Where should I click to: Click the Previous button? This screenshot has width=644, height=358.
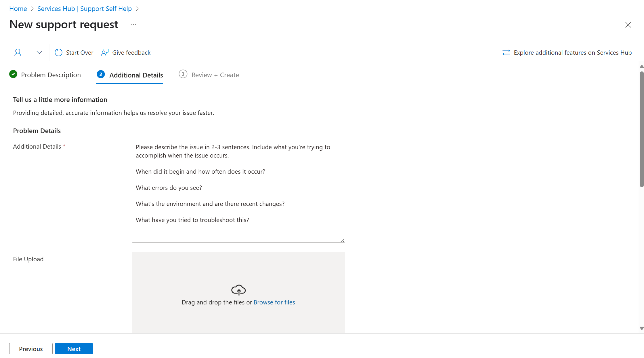pos(31,348)
